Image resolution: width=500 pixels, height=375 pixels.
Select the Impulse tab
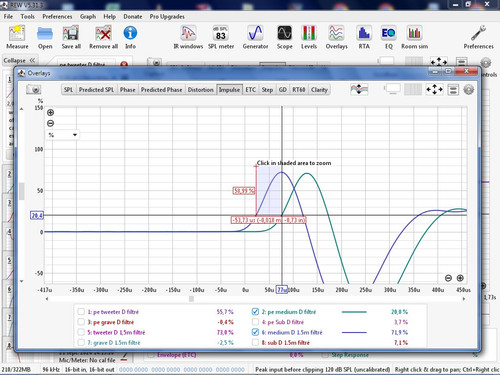pos(229,90)
